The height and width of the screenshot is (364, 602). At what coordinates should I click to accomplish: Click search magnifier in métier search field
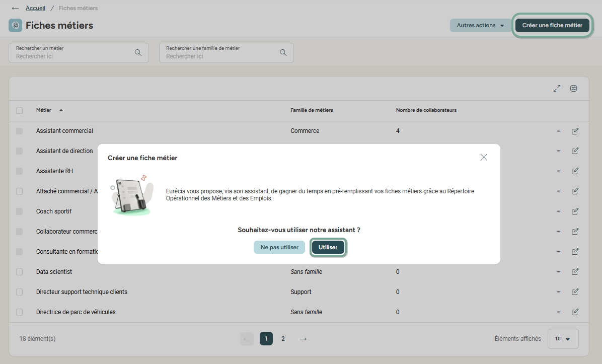point(138,52)
